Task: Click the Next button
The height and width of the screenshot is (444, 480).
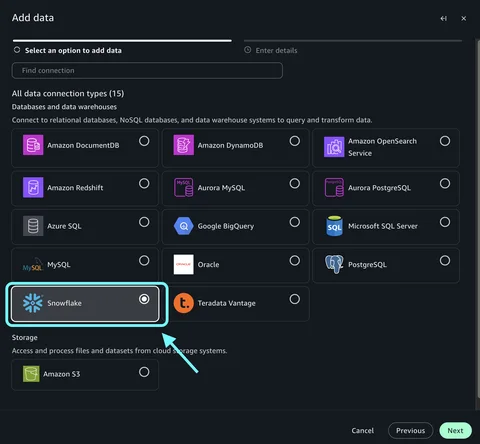Action: [455, 431]
